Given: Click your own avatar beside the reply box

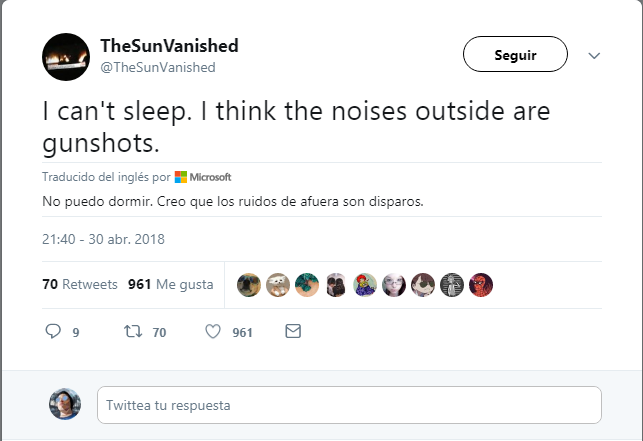Looking at the screenshot, I should [x=65, y=404].
